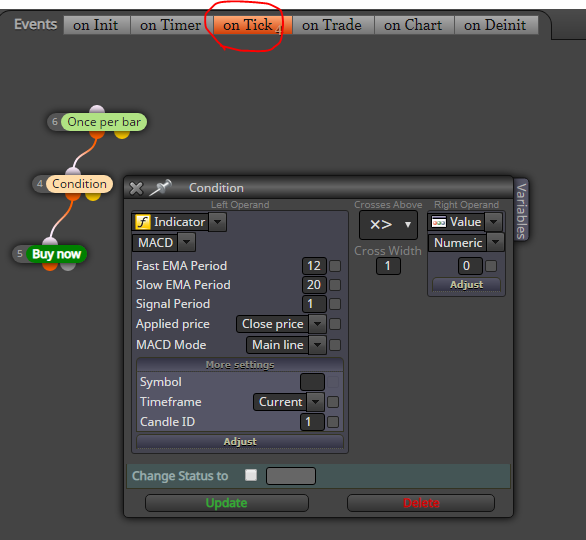The height and width of the screenshot is (540, 586).
Task: Click the Value type icon in Right Operand
Action: tap(438, 222)
